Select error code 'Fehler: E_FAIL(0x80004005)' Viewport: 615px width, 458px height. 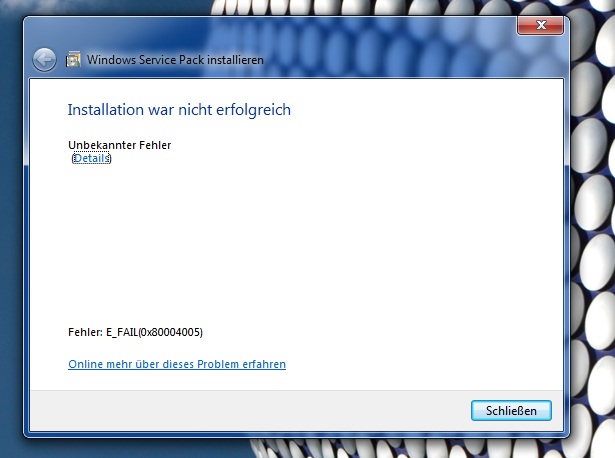[x=135, y=332]
